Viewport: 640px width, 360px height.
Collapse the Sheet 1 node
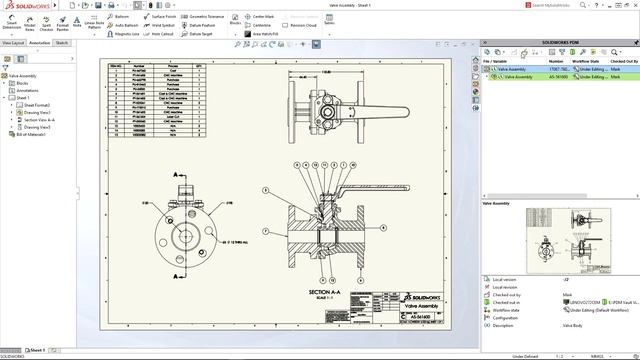pyautogui.click(x=4, y=98)
